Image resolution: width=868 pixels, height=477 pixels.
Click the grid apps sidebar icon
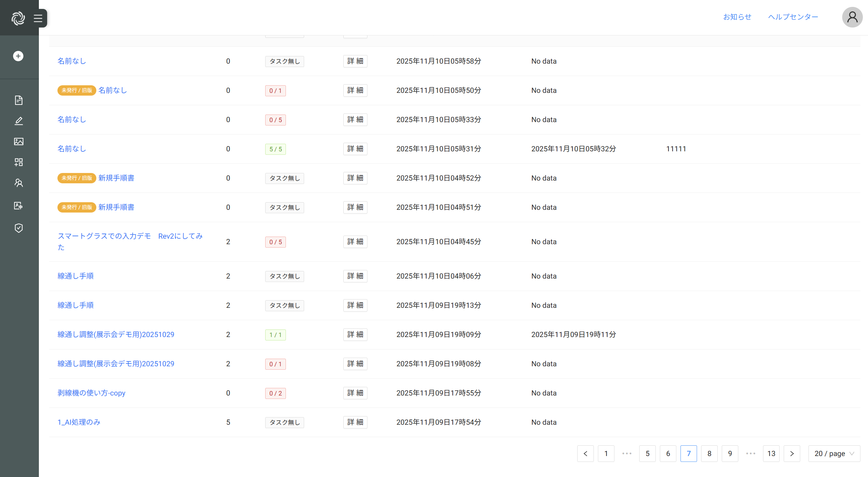point(19,162)
